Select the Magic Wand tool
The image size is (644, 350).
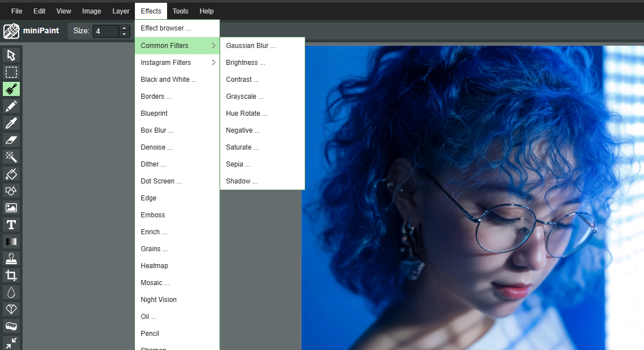pyautogui.click(x=11, y=157)
